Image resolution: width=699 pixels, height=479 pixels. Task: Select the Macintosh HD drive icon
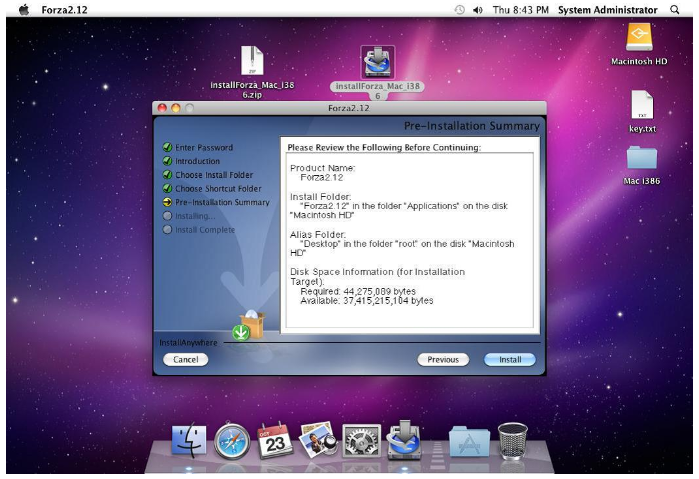639,37
